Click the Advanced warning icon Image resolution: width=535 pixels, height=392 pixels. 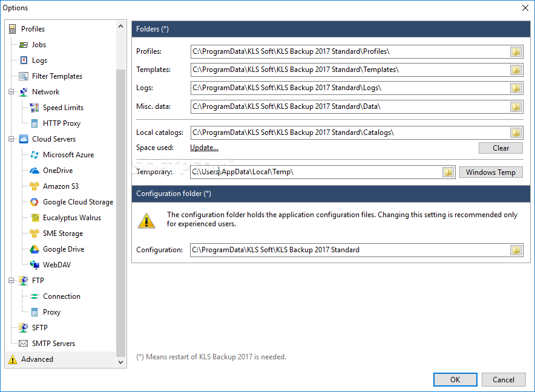(13, 359)
